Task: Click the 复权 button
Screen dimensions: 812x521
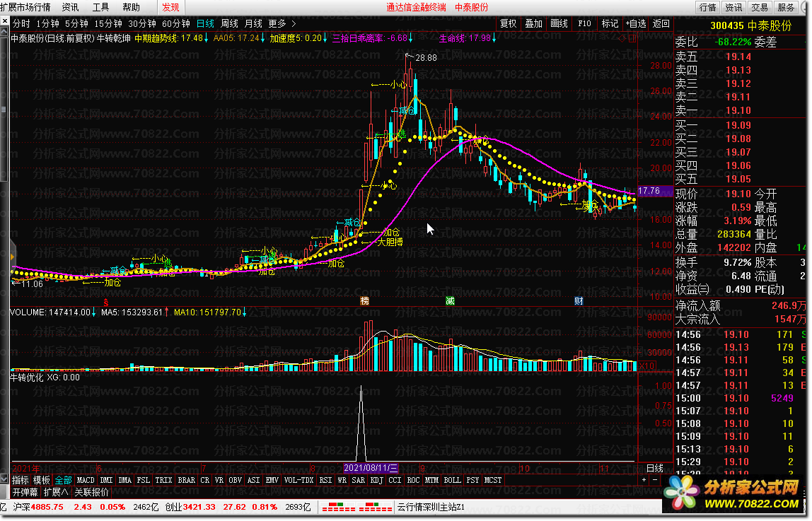Action: (x=508, y=23)
